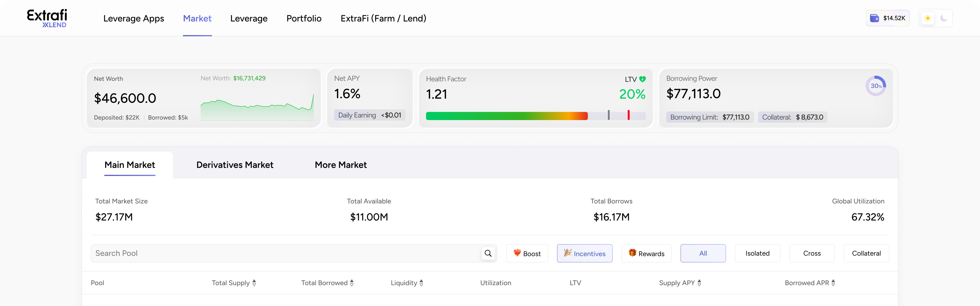The height and width of the screenshot is (306, 980).
Task: Switch to Derivatives Market tab
Action: click(235, 164)
